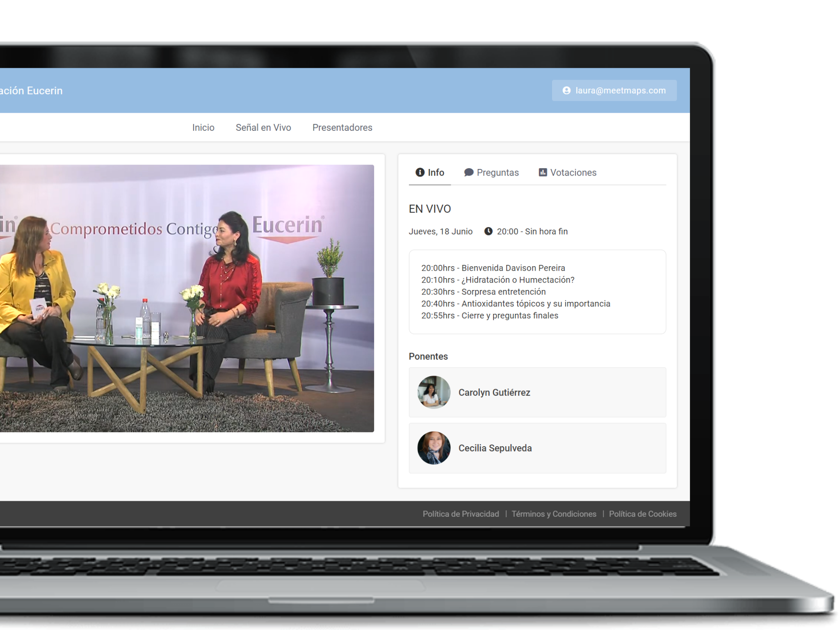Switch to the Preguntas tab
Viewport: 840px width, 630px height.
pos(491,173)
